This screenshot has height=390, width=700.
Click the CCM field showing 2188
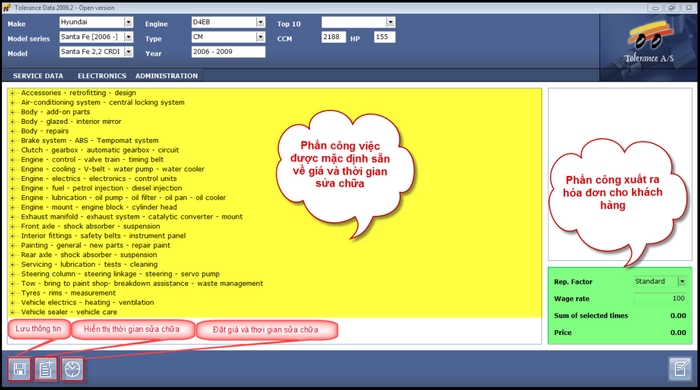point(333,37)
